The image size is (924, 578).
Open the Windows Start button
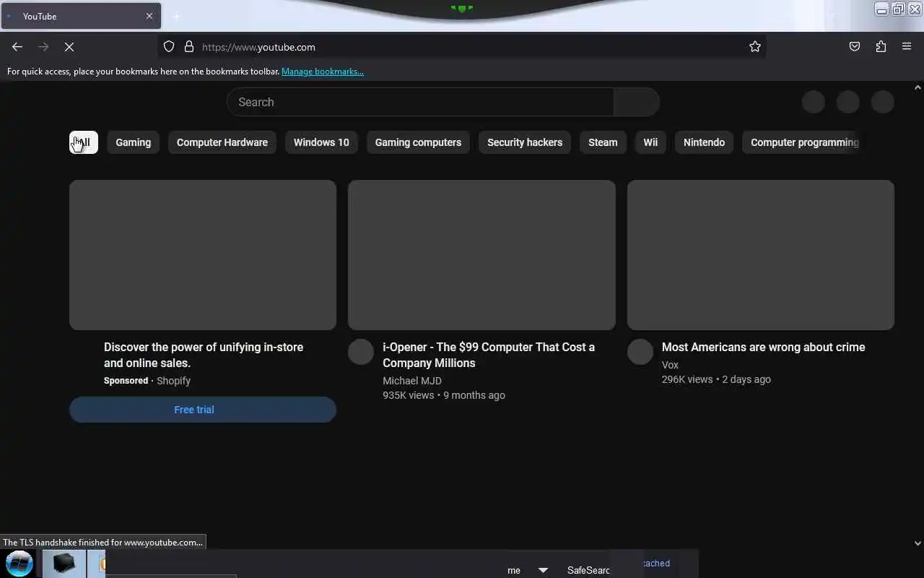pos(19,564)
